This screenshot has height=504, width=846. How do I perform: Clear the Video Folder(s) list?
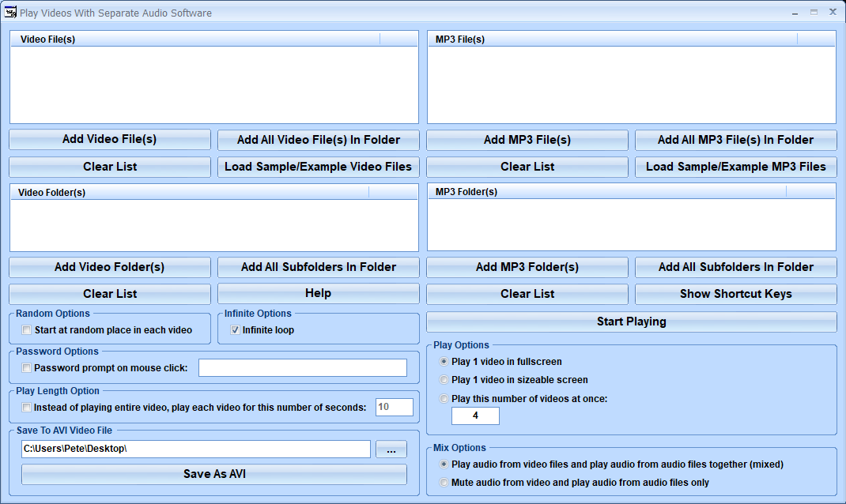(110, 295)
